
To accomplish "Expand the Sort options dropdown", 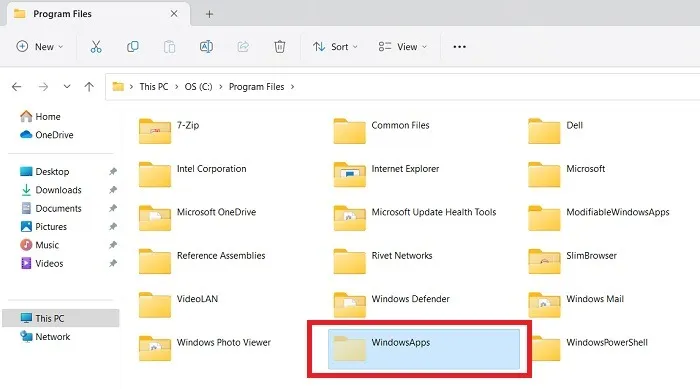I will pyautogui.click(x=335, y=46).
